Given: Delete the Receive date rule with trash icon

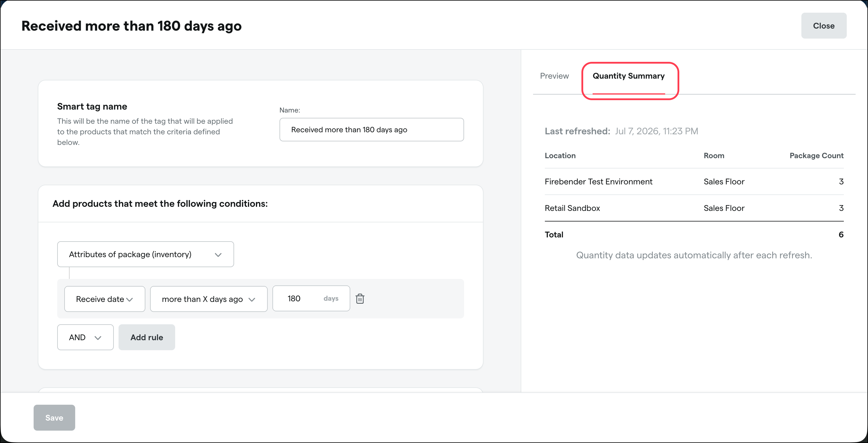Looking at the screenshot, I should point(360,299).
